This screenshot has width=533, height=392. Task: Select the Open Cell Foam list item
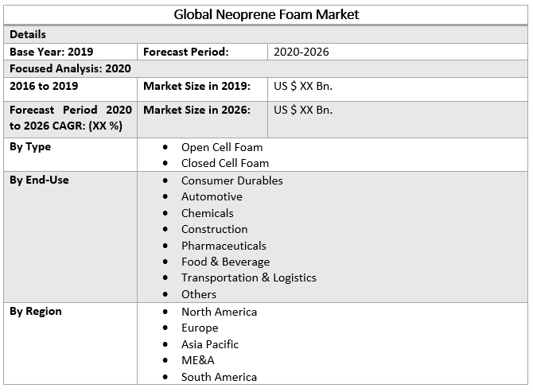(x=221, y=147)
